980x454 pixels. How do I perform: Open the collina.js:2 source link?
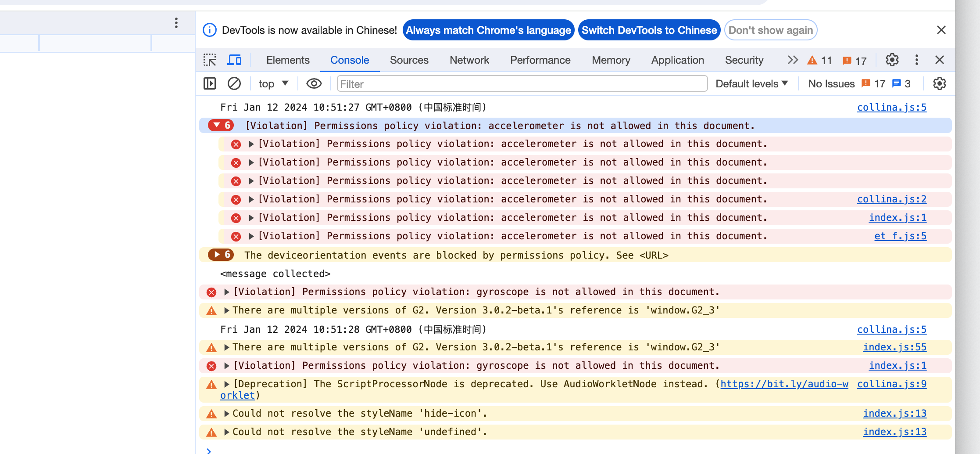pos(892,199)
